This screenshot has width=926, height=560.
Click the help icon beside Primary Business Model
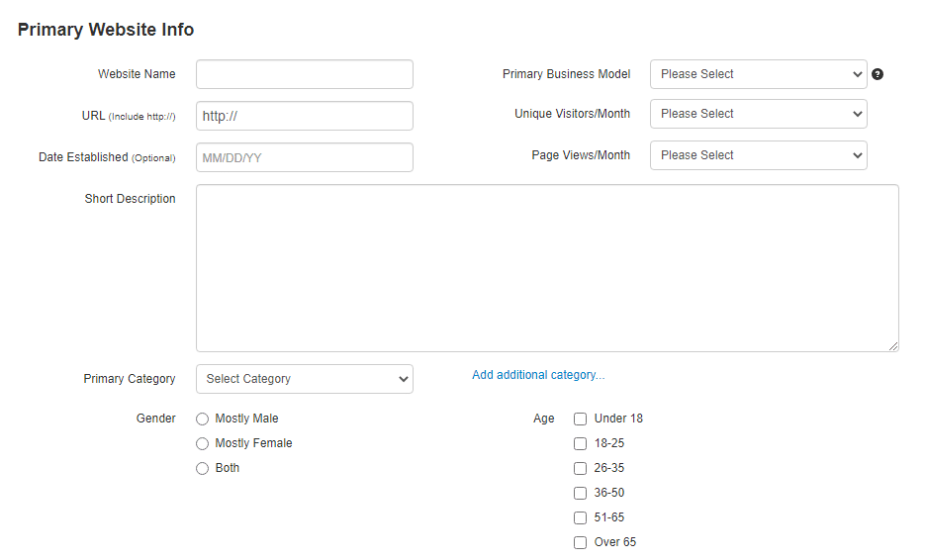pos(878,74)
